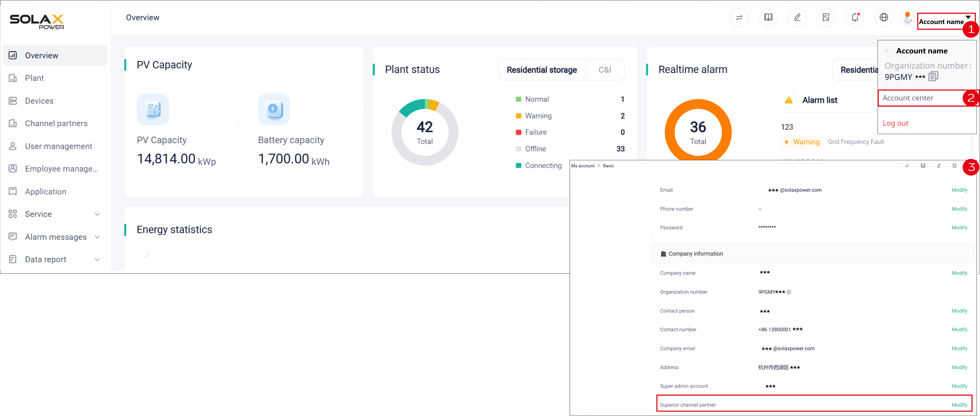Screen dimensions: 980x416
Task: Click the pen icon in My account panel
Action: click(939, 166)
